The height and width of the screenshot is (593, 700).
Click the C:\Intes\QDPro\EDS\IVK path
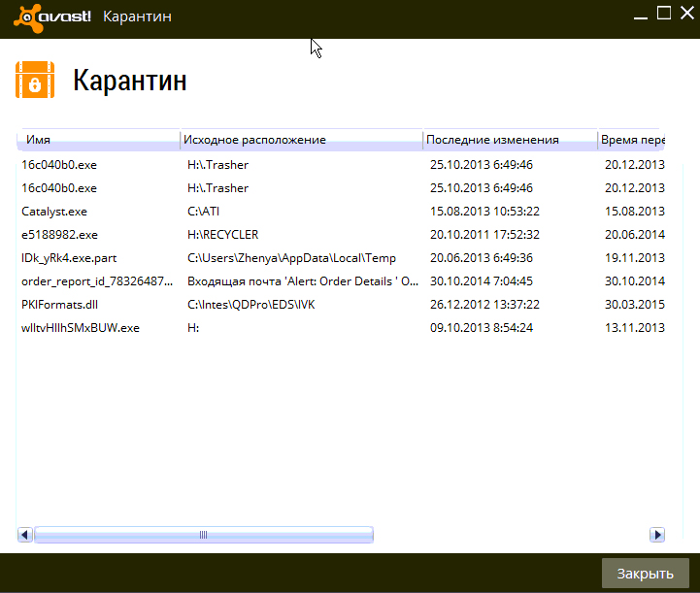(250, 305)
